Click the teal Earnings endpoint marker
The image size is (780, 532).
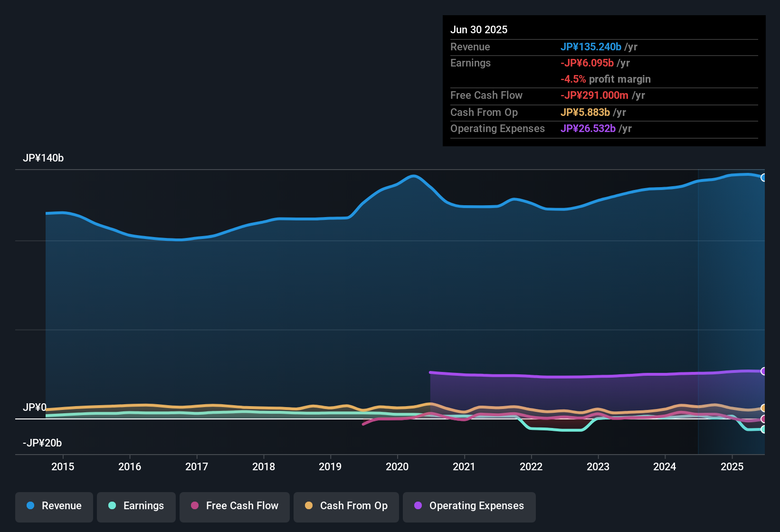pos(764,429)
